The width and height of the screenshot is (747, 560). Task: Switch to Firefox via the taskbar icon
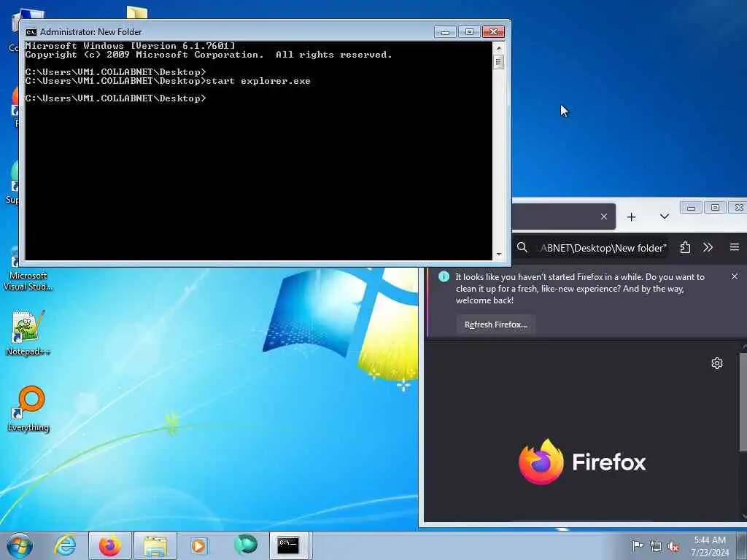click(x=110, y=545)
